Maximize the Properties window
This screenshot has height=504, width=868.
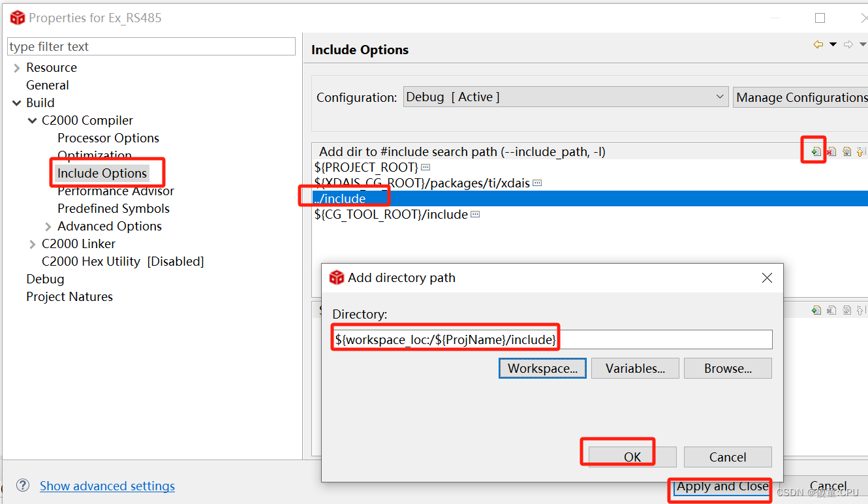(820, 18)
